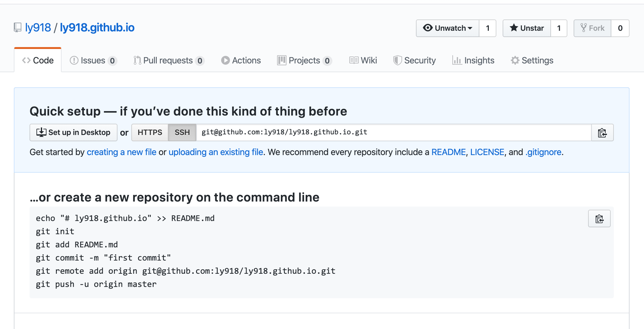
Task: Copy the command line setup snippet
Action: (x=599, y=218)
